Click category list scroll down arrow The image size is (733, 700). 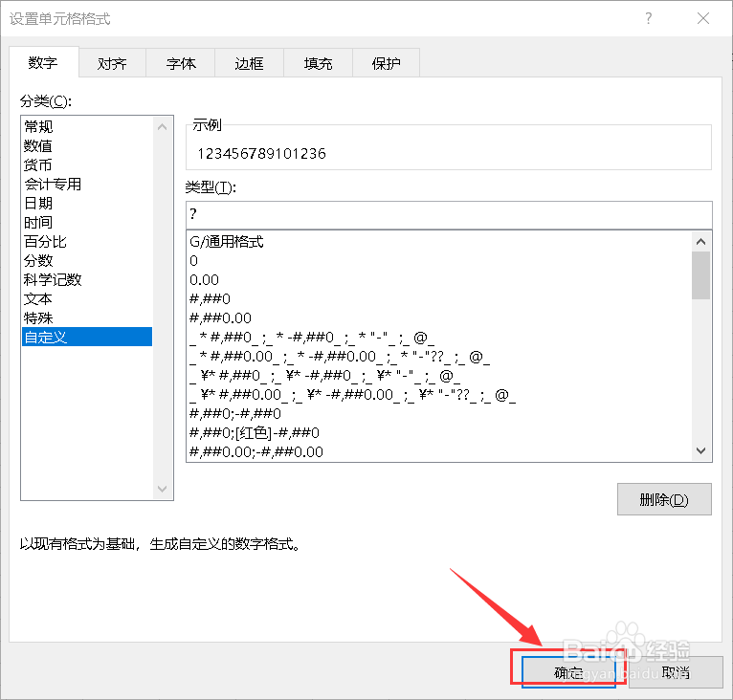[163, 489]
